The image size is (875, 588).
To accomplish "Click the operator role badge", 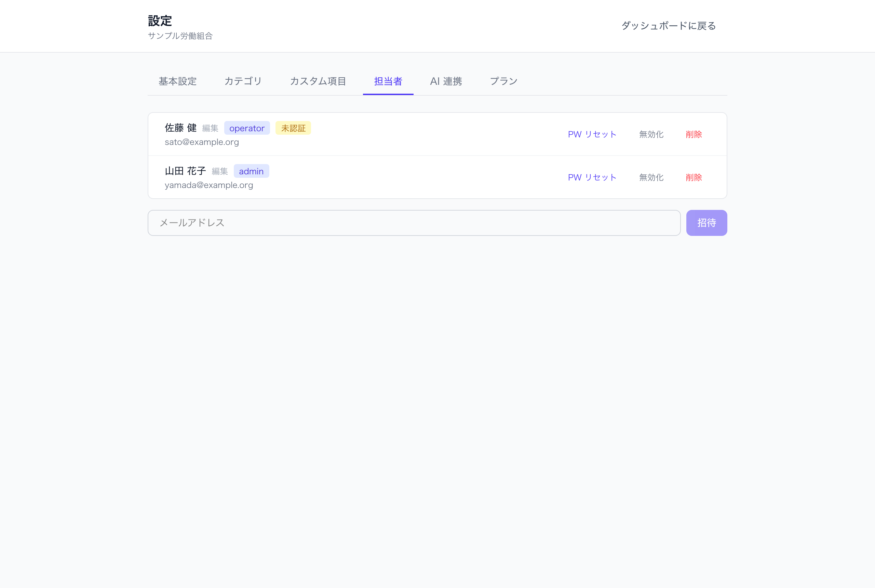I will [x=247, y=128].
